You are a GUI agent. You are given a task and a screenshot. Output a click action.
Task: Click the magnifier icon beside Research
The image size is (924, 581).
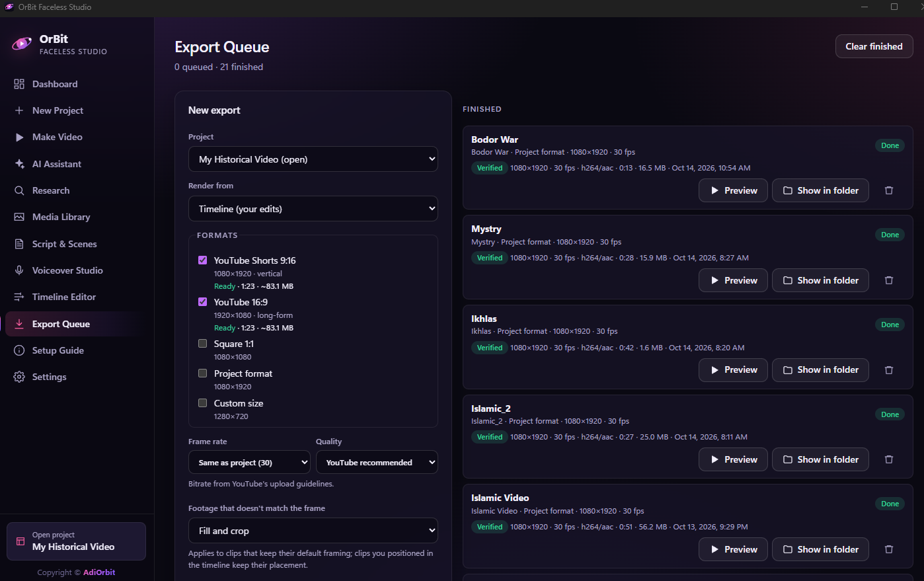coord(19,190)
